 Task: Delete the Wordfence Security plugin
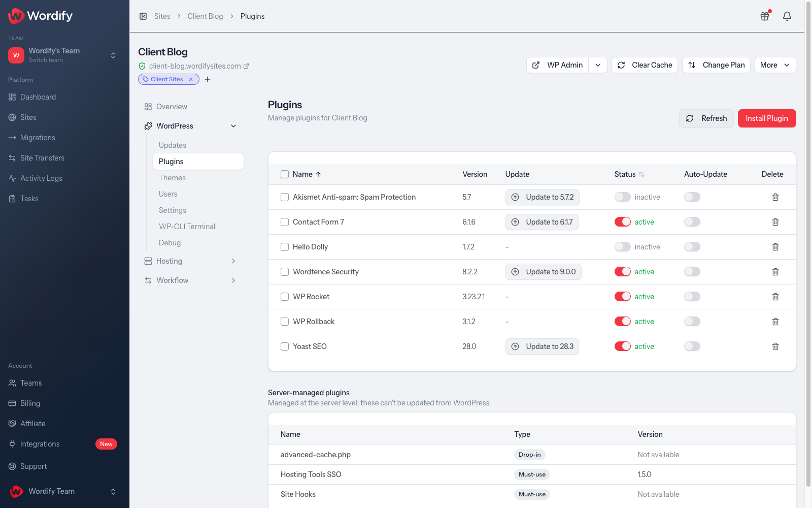point(775,272)
